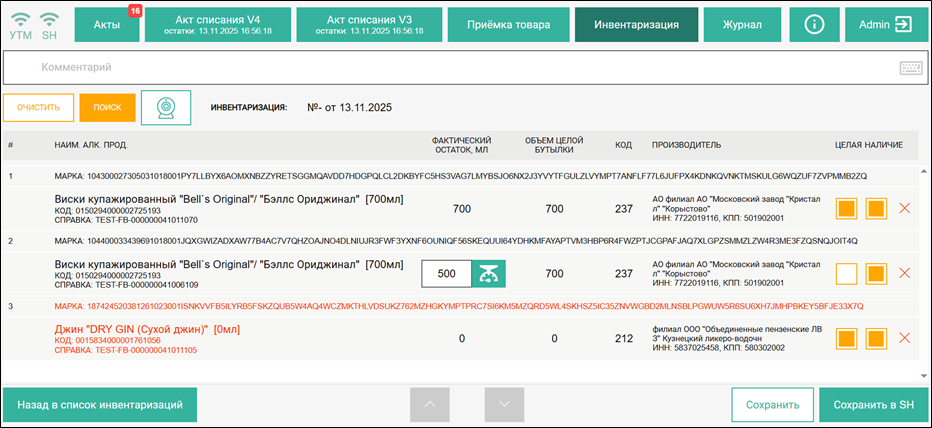Click Назад в список инвентаризаций button
This screenshot has height=428, width=932.
[100, 405]
